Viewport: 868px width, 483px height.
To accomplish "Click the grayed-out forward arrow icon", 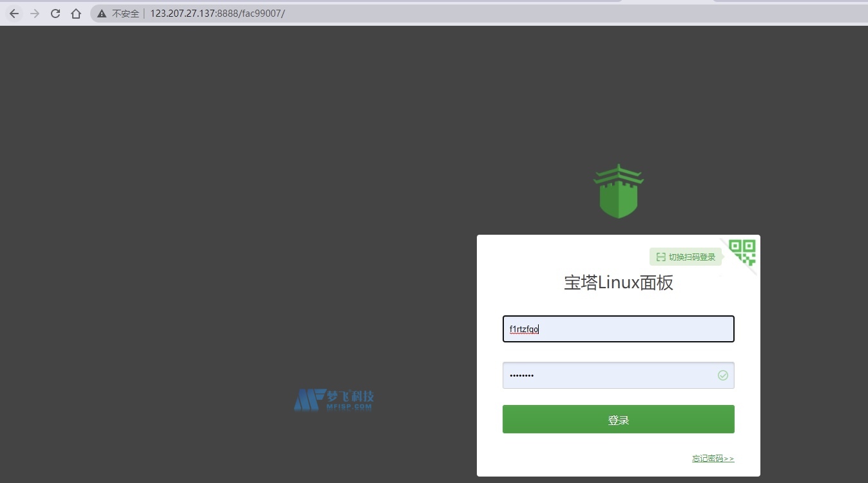I will [34, 13].
